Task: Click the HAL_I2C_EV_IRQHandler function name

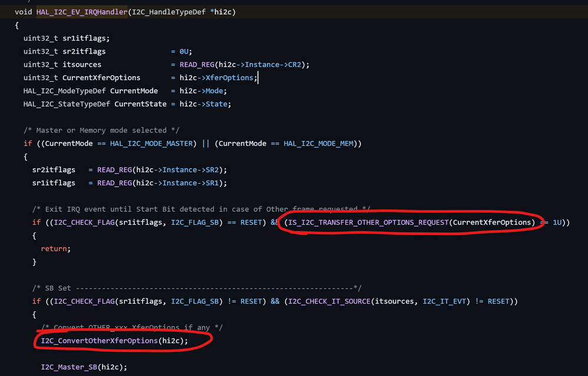Action: (x=82, y=12)
